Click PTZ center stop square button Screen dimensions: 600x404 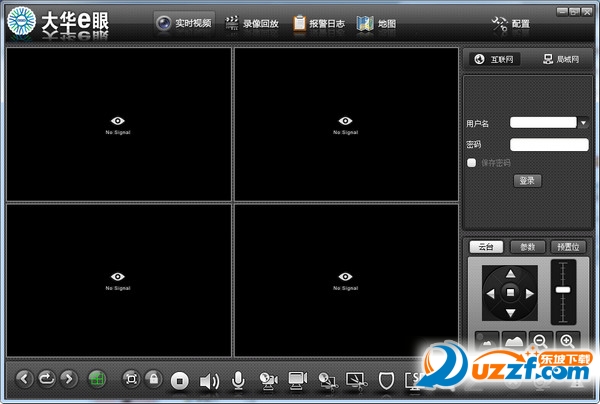pyautogui.click(x=510, y=293)
